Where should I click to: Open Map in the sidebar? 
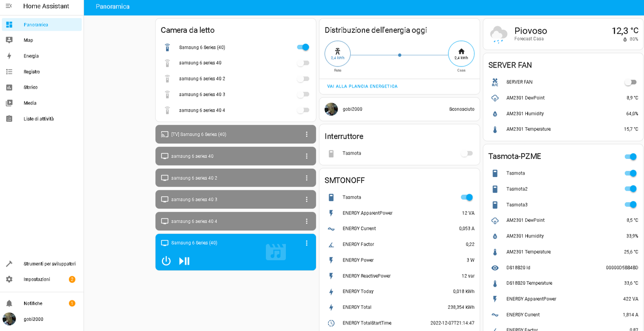point(42,40)
